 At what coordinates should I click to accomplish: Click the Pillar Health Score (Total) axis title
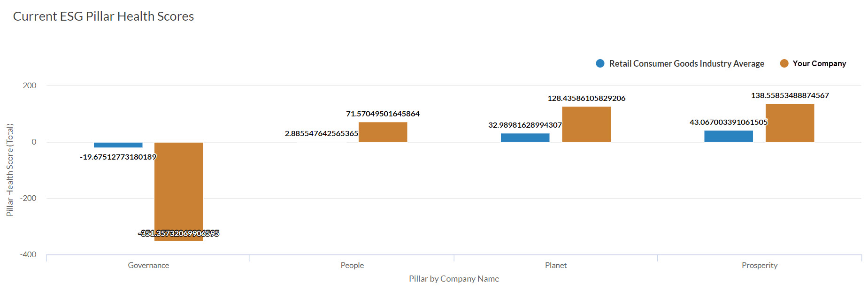click(9, 170)
